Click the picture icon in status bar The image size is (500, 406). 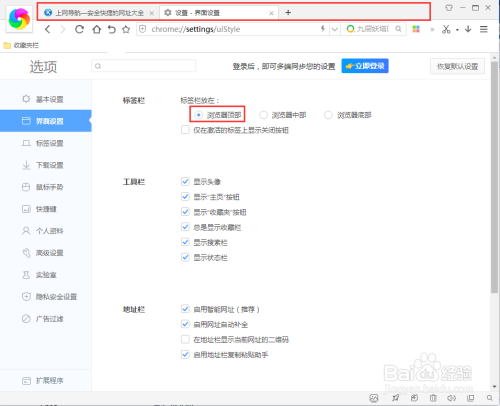click(374, 398)
